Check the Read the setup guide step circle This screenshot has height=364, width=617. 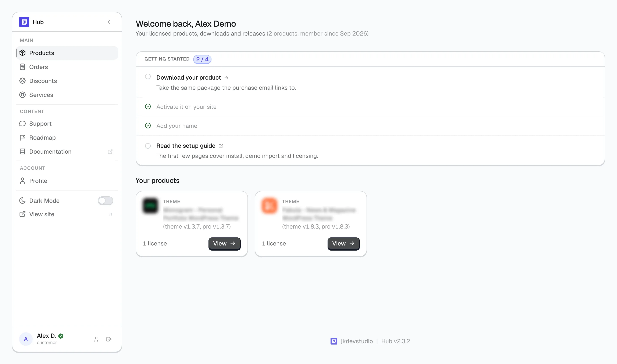pos(148,146)
